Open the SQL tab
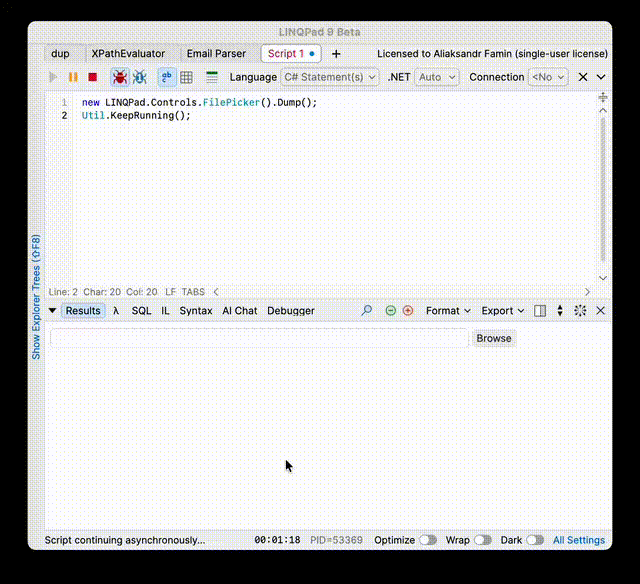This screenshot has width=640, height=584. coord(141,311)
